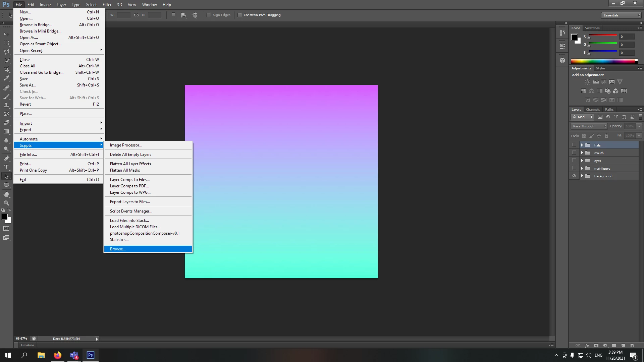The image size is (644, 362).
Task: Select the Crop tool
Action: coord(6,69)
